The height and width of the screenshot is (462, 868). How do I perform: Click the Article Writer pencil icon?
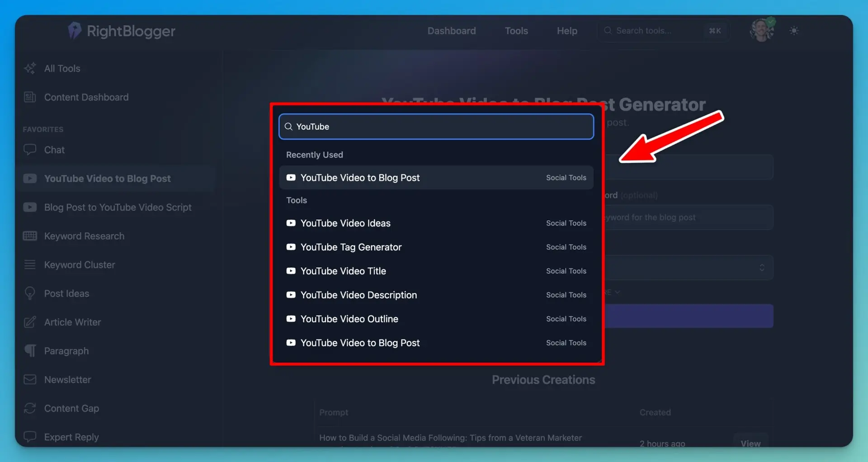pyautogui.click(x=30, y=322)
